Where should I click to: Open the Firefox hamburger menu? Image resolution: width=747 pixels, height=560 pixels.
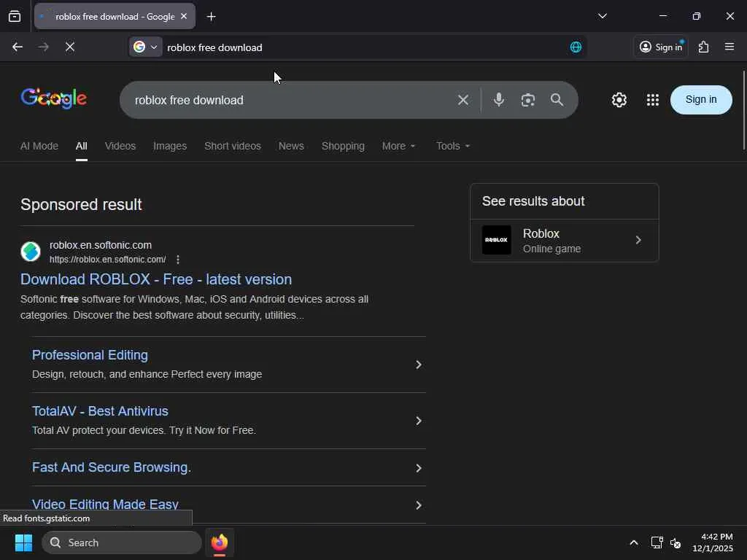729,47
